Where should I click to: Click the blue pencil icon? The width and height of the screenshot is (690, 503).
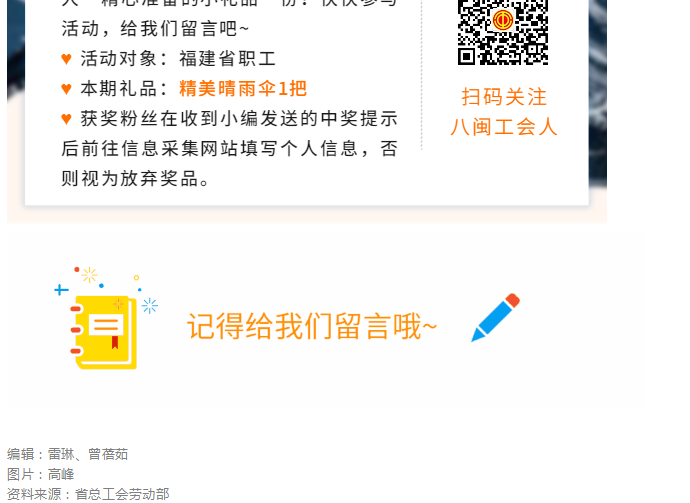click(495, 317)
